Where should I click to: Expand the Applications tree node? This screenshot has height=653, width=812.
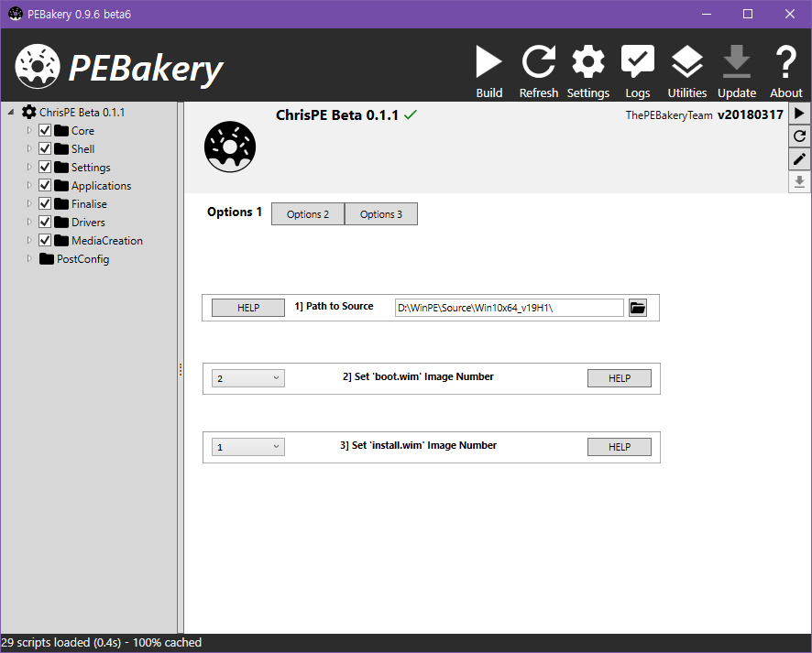(29, 185)
